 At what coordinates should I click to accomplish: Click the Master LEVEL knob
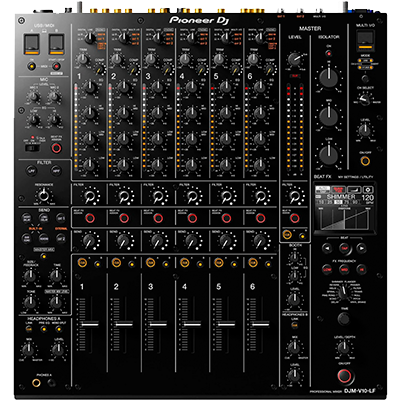(294, 59)
